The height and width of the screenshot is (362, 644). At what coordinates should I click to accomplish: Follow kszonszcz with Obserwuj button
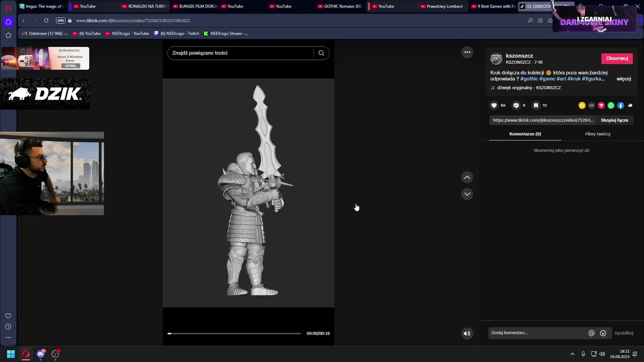click(617, 58)
